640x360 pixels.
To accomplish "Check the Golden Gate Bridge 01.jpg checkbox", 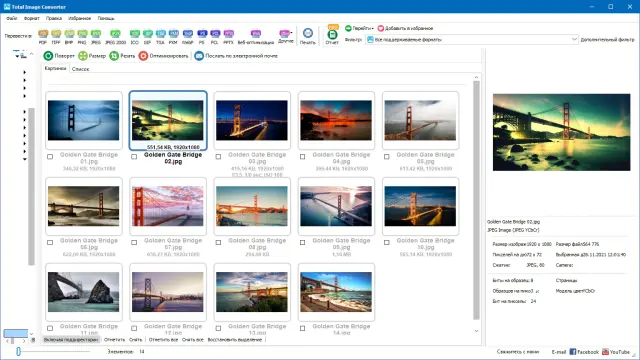I will pyautogui.click(x=50, y=157).
